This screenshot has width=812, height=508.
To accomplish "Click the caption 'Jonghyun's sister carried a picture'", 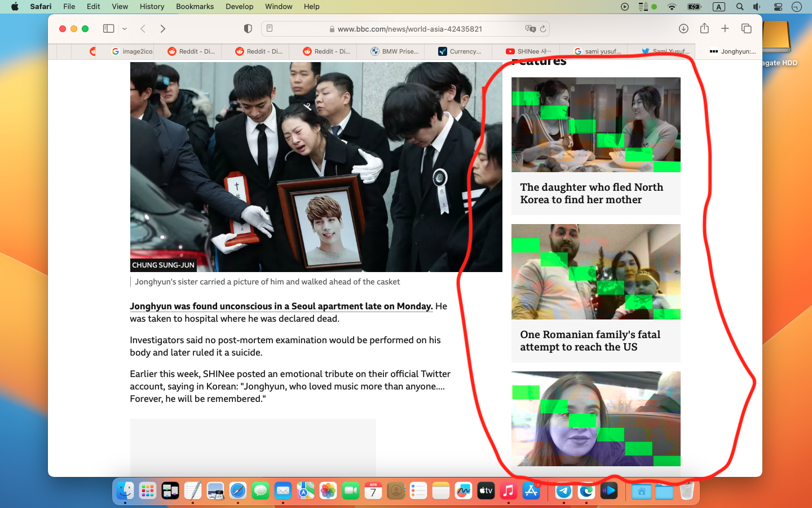I will click(x=267, y=282).
